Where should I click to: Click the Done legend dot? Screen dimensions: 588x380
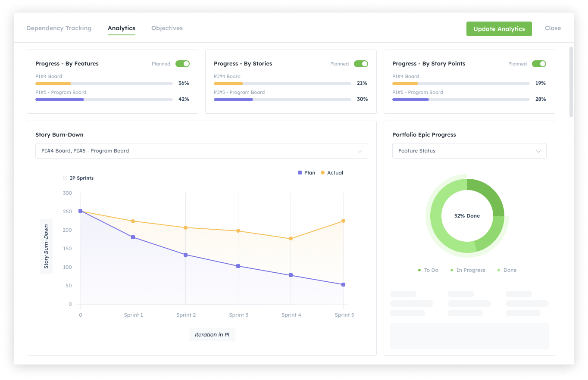pos(499,270)
